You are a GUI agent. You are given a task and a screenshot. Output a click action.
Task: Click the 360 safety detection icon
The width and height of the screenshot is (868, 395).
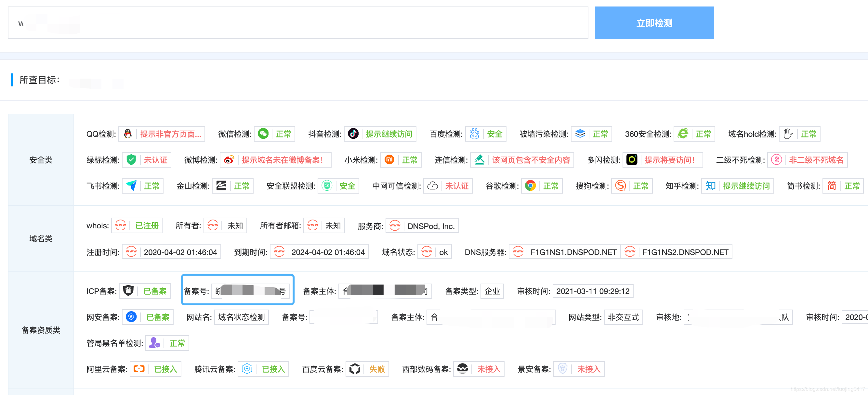click(683, 134)
